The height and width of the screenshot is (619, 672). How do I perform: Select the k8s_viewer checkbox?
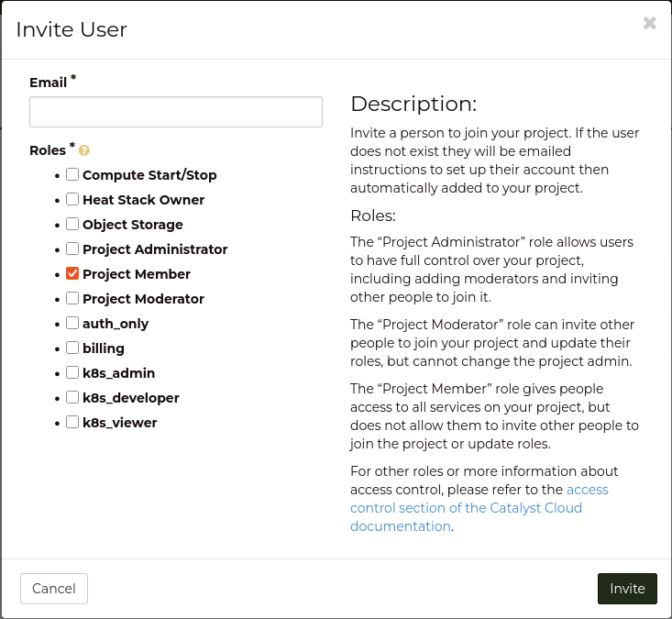coord(72,422)
